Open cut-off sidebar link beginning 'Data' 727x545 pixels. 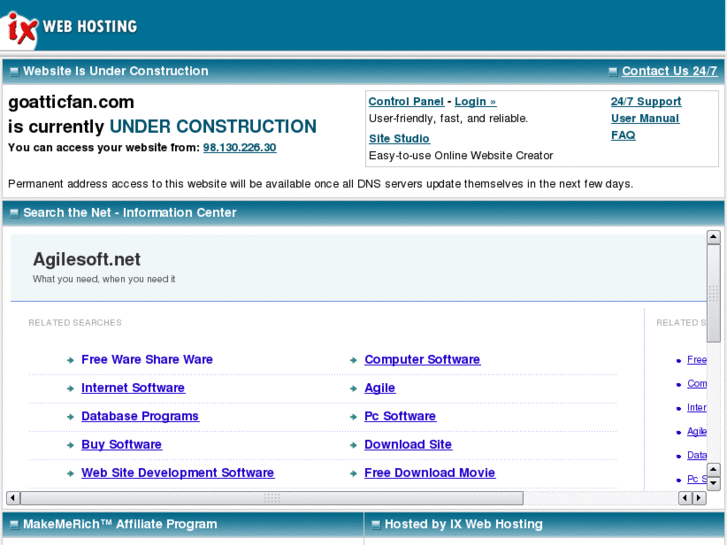697,455
